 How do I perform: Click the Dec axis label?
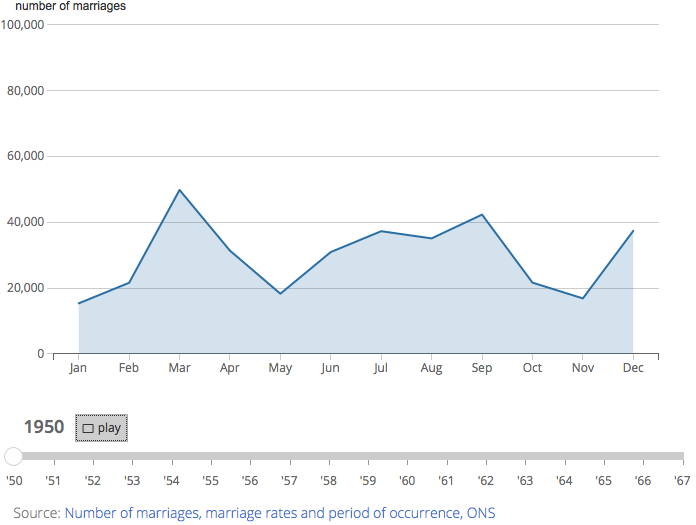coord(633,368)
